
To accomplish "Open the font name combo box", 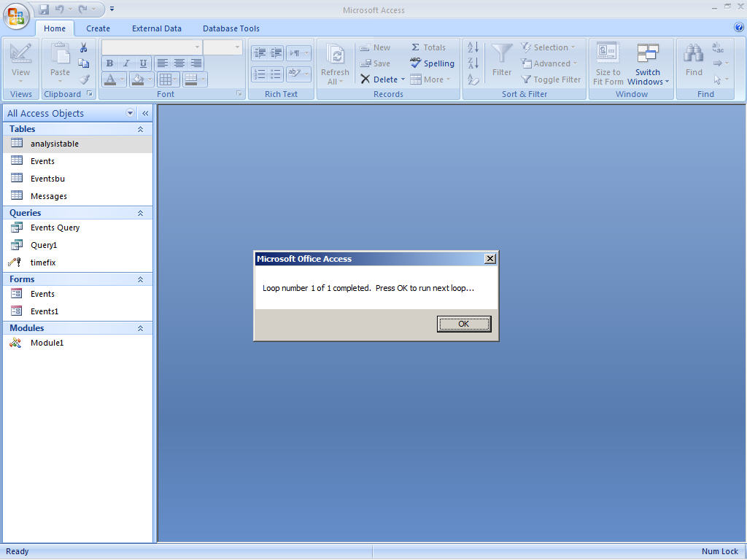I will point(151,47).
